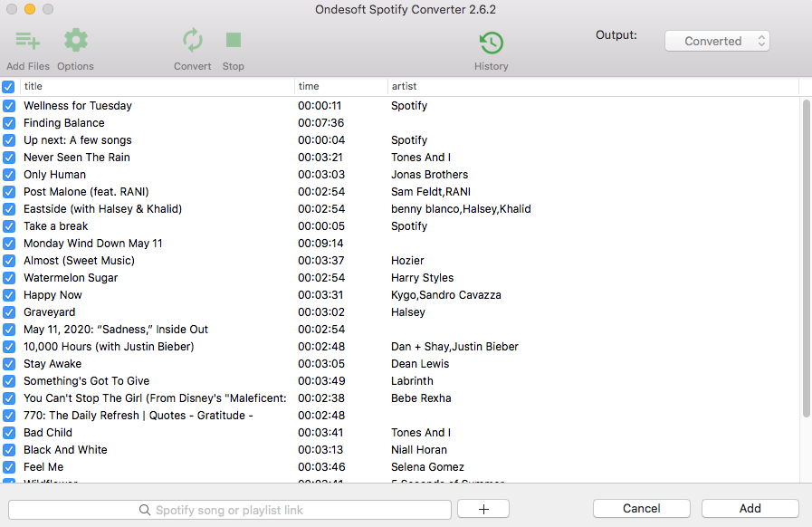The width and height of the screenshot is (812, 527).
Task: Click artist Bebe Rexha
Action: click(421, 398)
